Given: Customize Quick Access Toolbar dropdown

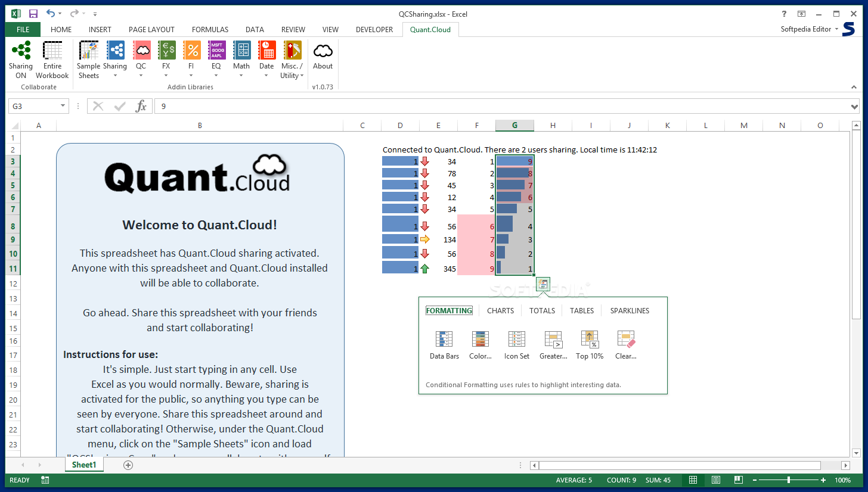Looking at the screenshot, I should pos(95,14).
